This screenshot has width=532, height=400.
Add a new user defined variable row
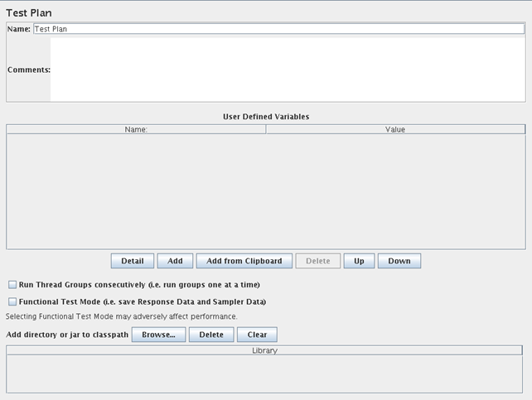[x=175, y=261]
